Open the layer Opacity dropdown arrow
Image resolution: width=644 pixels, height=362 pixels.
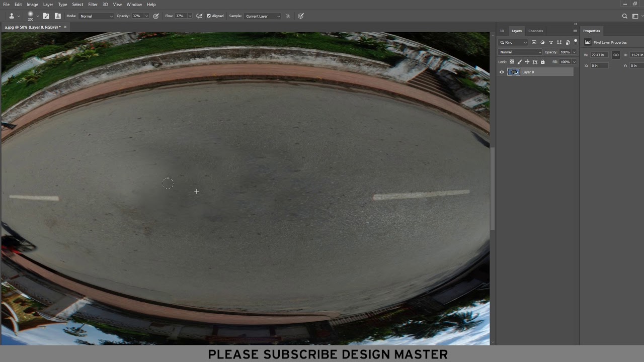coord(574,52)
